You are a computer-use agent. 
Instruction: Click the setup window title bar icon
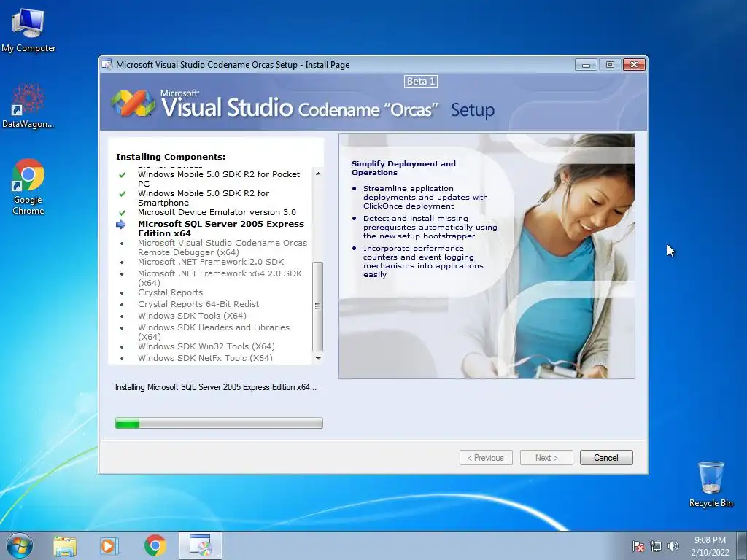107,65
